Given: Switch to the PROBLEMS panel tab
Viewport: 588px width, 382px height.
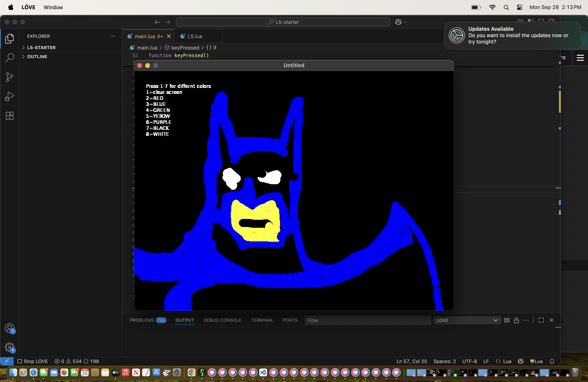Looking at the screenshot, I should 148,320.
